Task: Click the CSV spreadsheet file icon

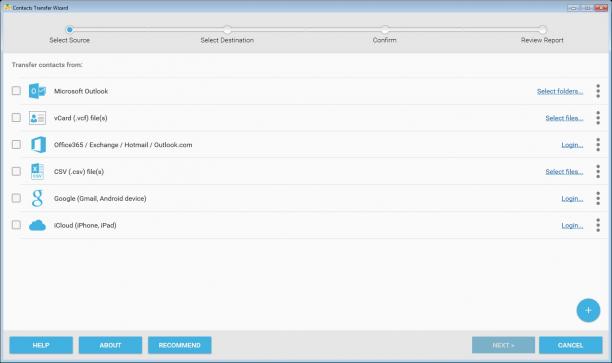Action: [37, 171]
